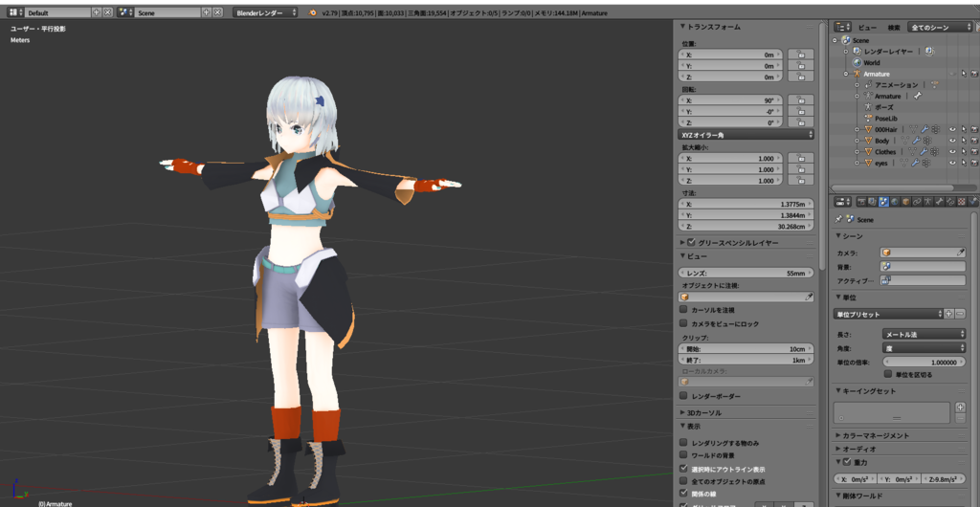This screenshot has width=980, height=507.
Task: Delete the current Scene with X icon
Action: (217, 12)
